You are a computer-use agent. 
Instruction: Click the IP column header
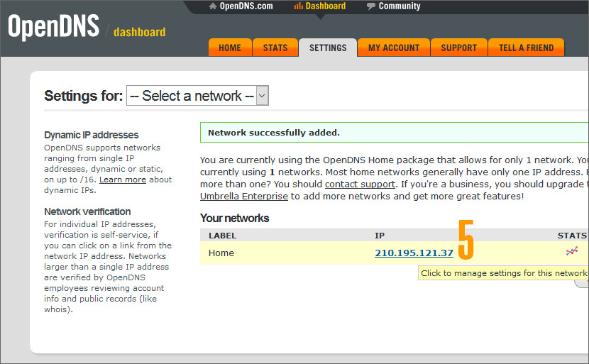coord(380,236)
